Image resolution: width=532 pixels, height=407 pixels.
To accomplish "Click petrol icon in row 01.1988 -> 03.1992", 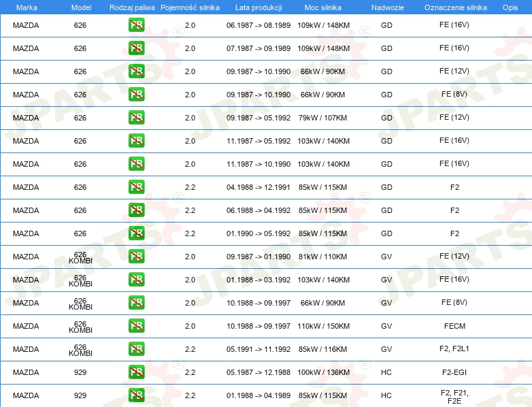I will coord(136,279).
